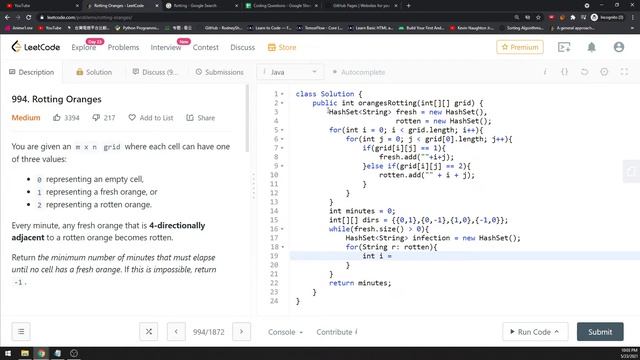Open the Explore menu item
The width and height of the screenshot is (640, 360).
coord(84,47)
